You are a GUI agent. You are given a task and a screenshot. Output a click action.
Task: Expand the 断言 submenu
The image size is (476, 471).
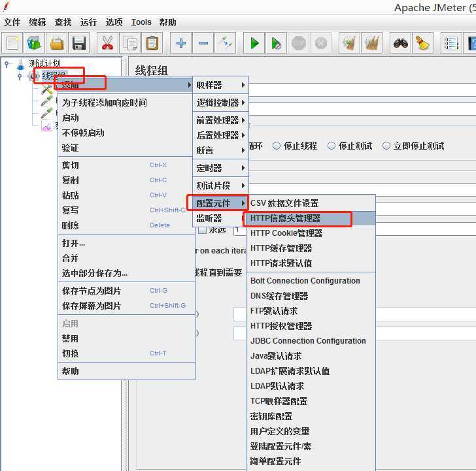coord(221,150)
